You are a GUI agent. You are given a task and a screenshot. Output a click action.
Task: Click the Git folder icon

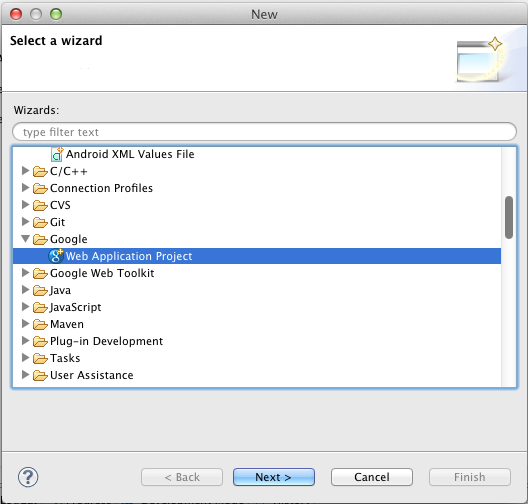(40, 222)
